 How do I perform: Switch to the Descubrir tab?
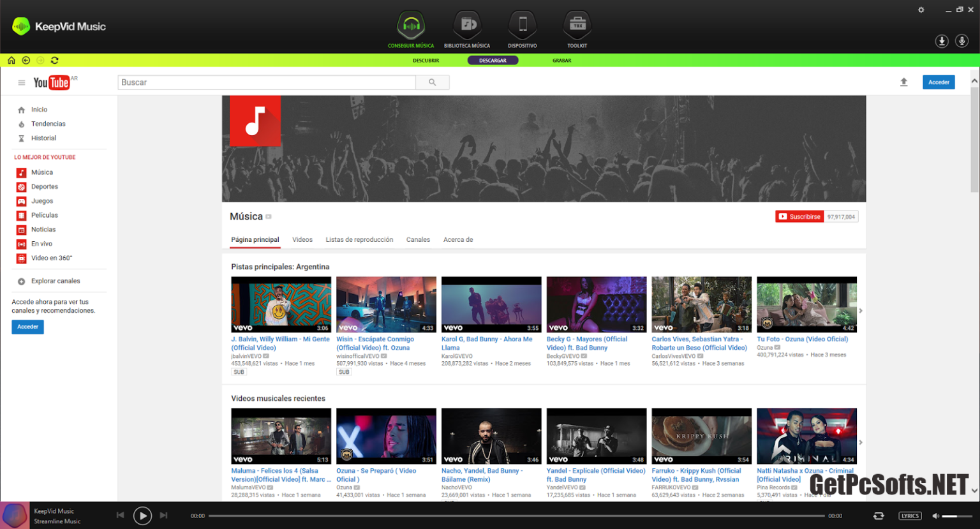[426, 61]
